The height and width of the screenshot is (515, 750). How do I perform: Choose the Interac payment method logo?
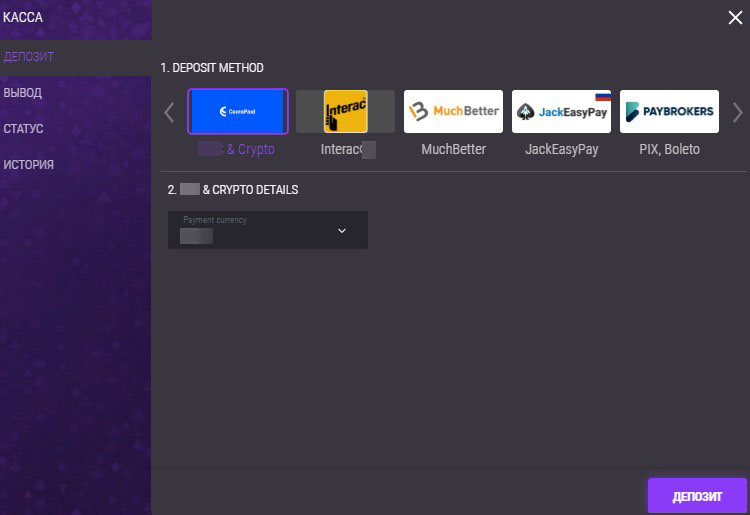(x=345, y=112)
